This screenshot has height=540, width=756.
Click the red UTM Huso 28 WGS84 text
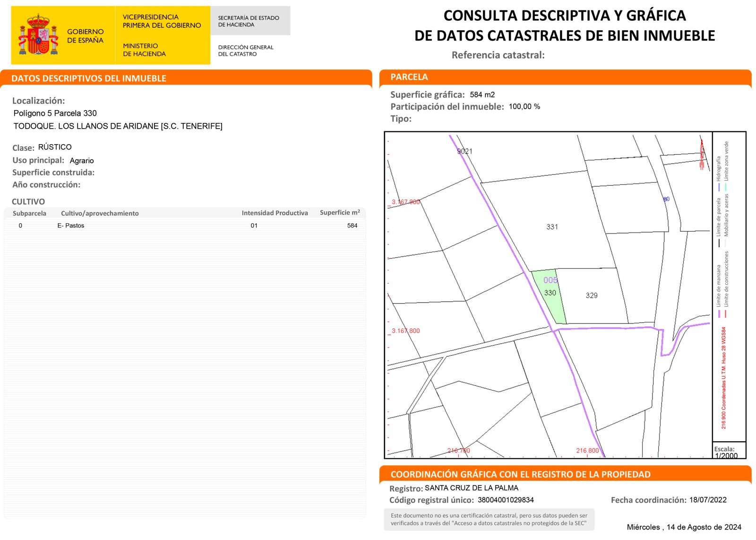click(723, 378)
